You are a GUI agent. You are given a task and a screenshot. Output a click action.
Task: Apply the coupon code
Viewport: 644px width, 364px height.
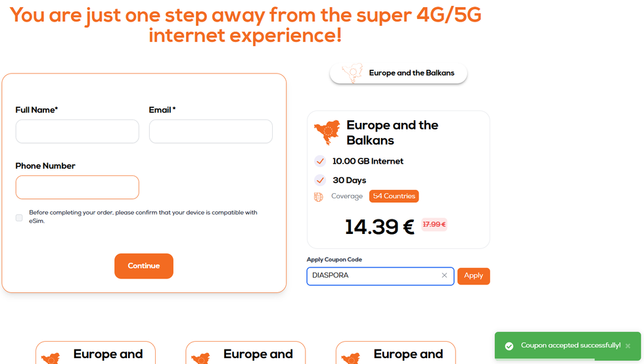(x=473, y=276)
